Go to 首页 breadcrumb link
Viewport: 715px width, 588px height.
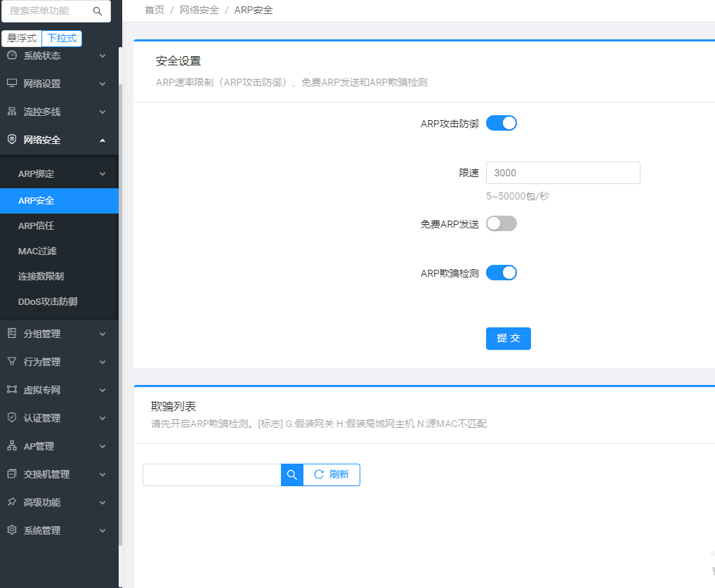coord(155,10)
